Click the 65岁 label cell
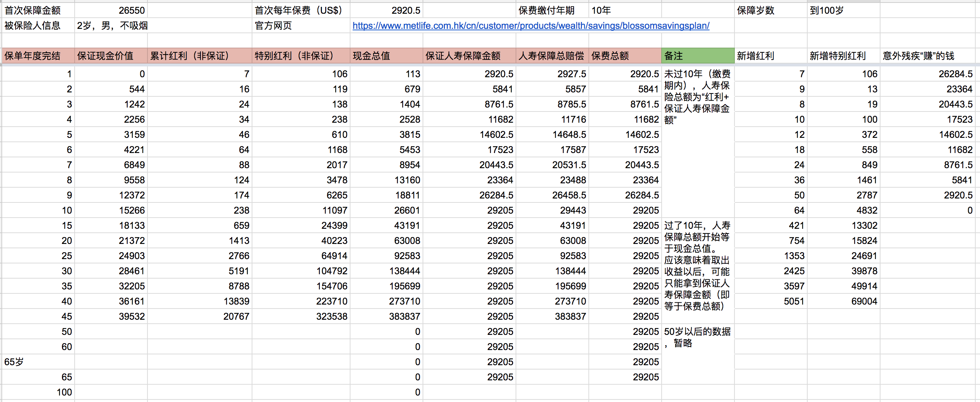 click(37, 362)
